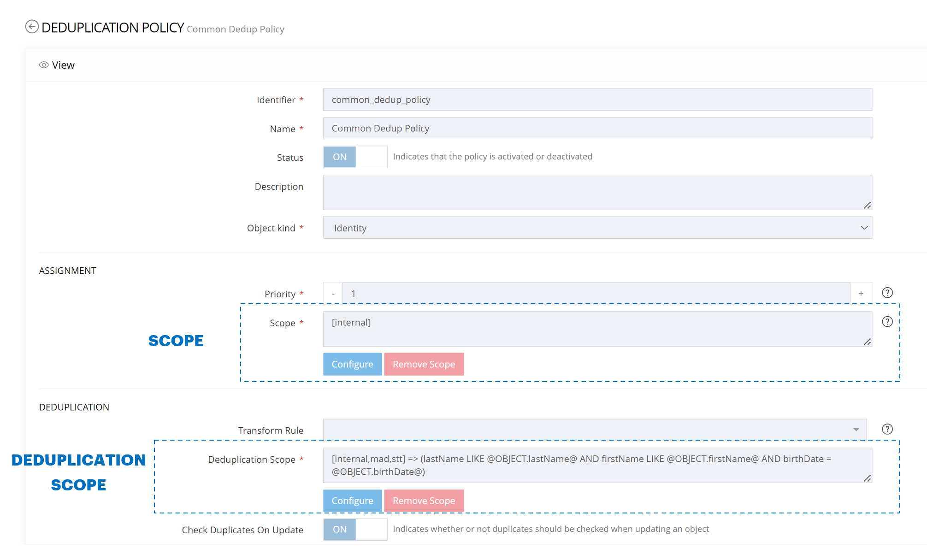The width and height of the screenshot is (927, 560).
Task: Click the Identifier input field
Action: tap(597, 100)
